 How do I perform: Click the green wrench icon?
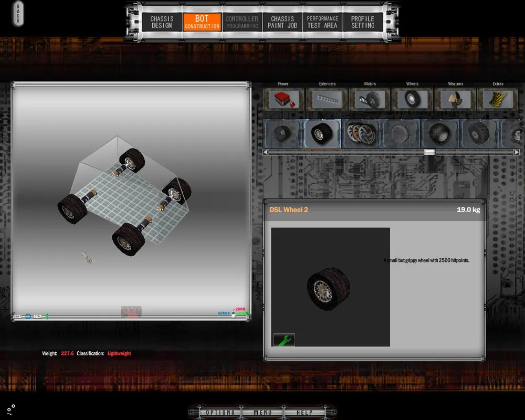[x=284, y=340]
